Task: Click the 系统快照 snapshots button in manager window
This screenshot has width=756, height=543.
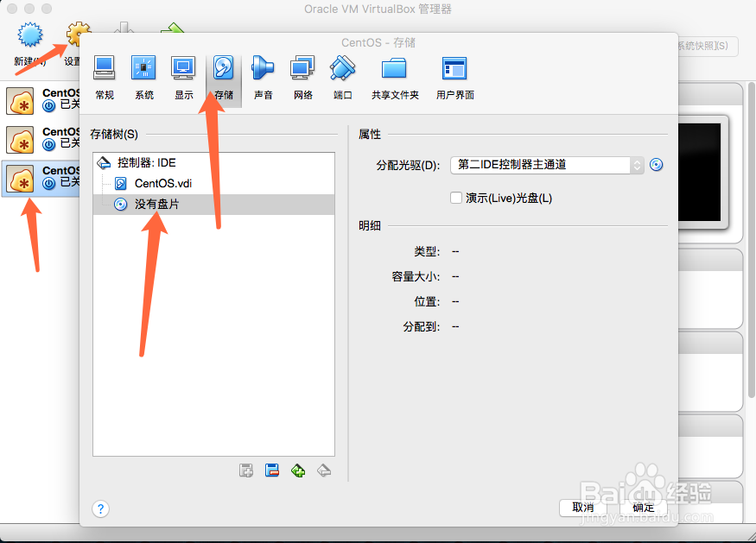Action: [708, 47]
